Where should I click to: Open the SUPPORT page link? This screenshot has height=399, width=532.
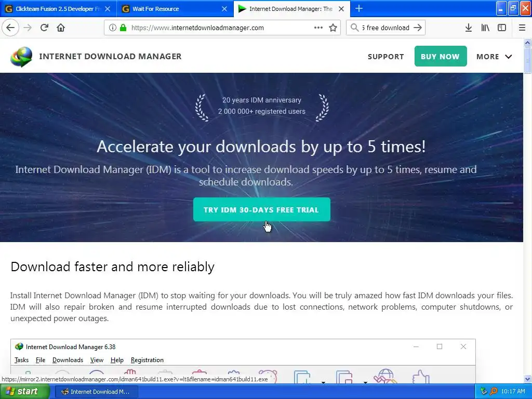tap(386, 57)
